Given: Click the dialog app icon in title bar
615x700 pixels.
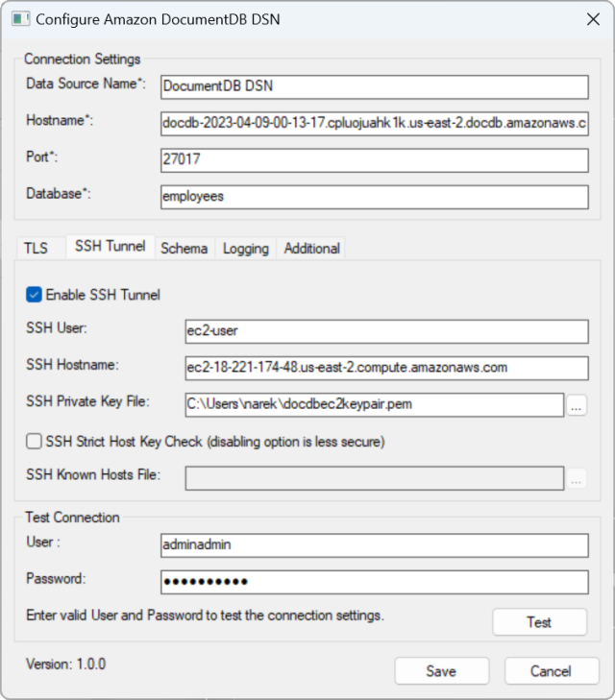Looking at the screenshot, I should (x=18, y=18).
